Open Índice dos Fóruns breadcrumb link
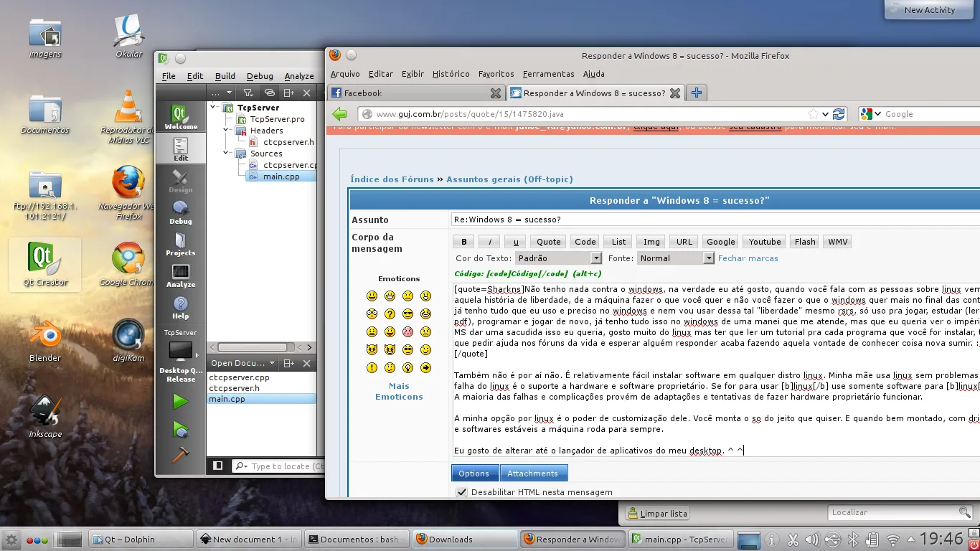Screen dimensions: 980x551 [x=392, y=179]
